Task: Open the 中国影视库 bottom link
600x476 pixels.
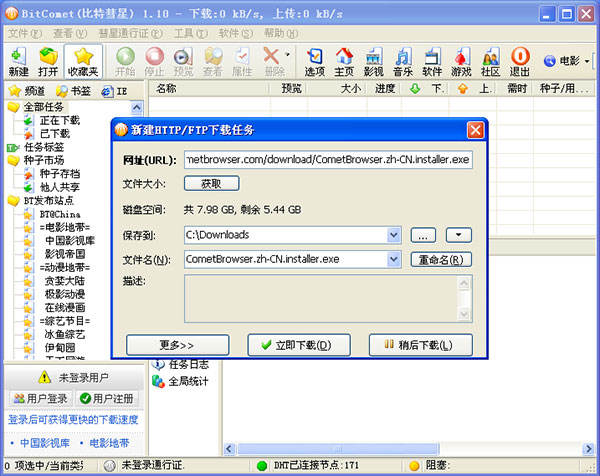Action: [x=45, y=443]
